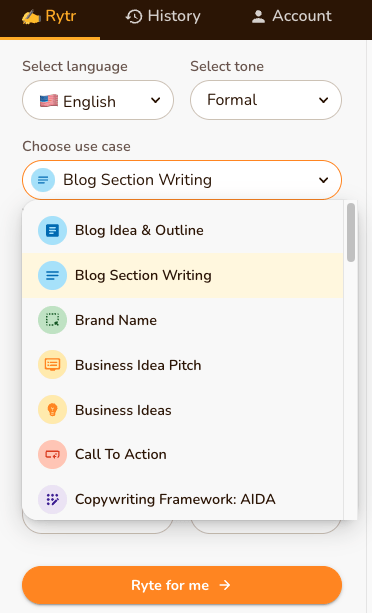
Task: Select Call To Action option text
Action: 121,454
